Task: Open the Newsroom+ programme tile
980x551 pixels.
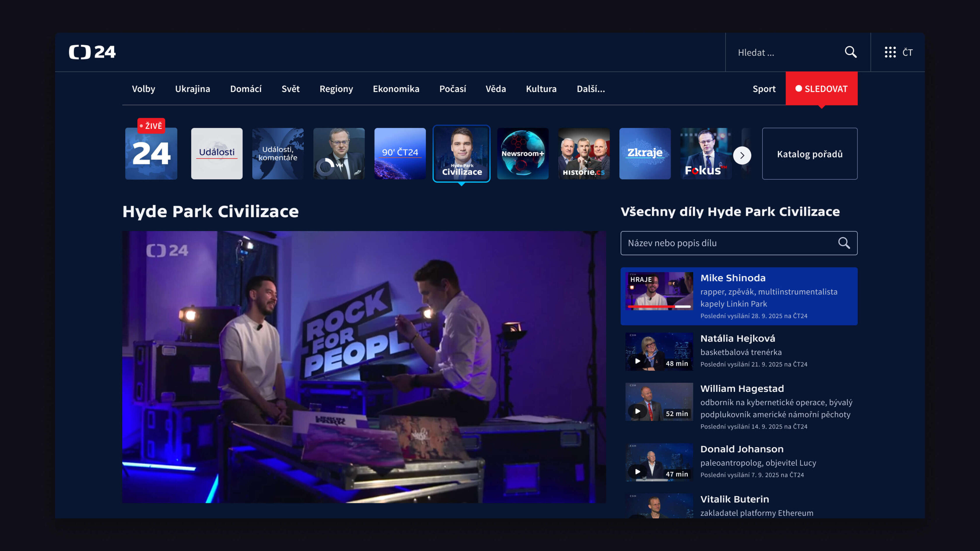Action: [523, 154]
